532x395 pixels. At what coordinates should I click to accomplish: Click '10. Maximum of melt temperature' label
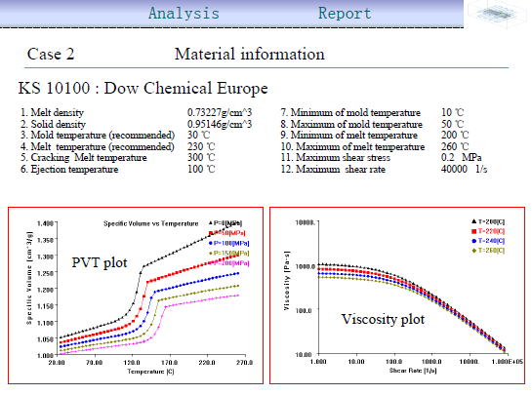352,147
